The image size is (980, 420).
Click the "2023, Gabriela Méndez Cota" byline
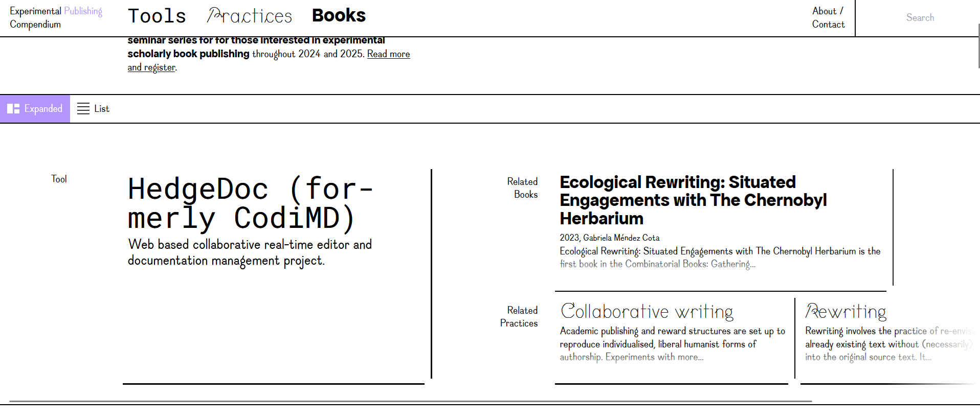609,238
